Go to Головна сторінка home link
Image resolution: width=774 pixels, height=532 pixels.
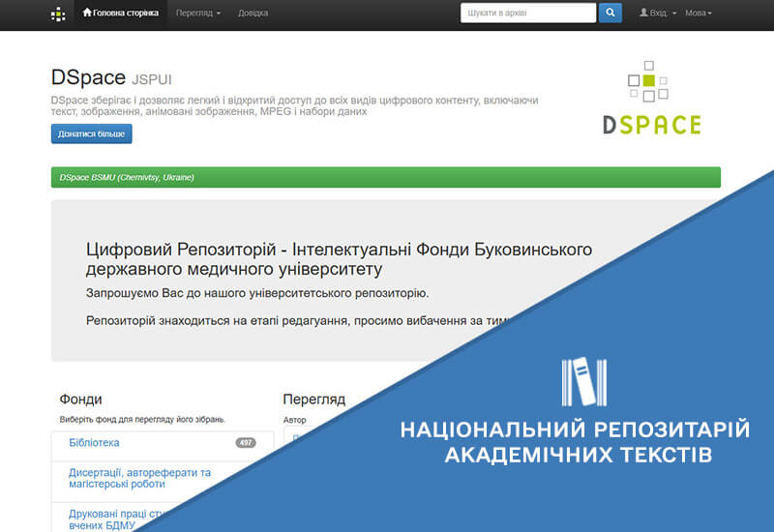coord(121,13)
